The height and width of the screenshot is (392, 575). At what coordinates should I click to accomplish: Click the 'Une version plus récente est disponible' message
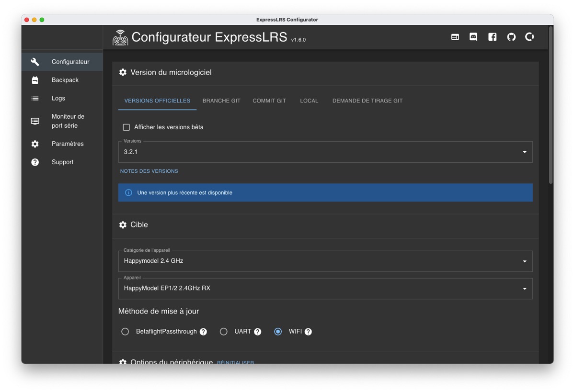(x=185, y=192)
